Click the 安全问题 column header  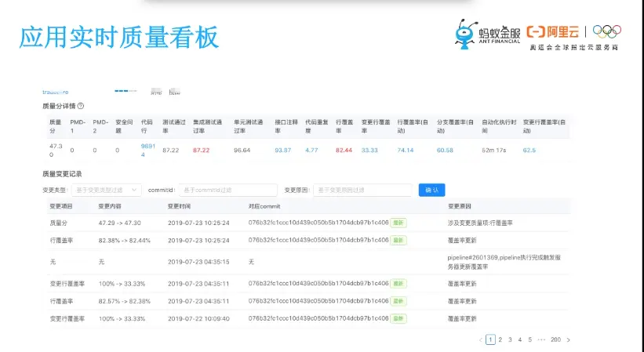pyautogui.click(x=124, y=126)
